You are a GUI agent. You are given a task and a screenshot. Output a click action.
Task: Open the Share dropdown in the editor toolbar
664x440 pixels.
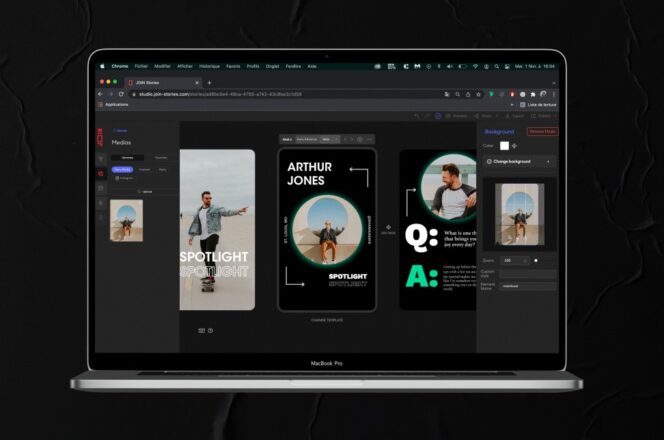coord(486,116)
